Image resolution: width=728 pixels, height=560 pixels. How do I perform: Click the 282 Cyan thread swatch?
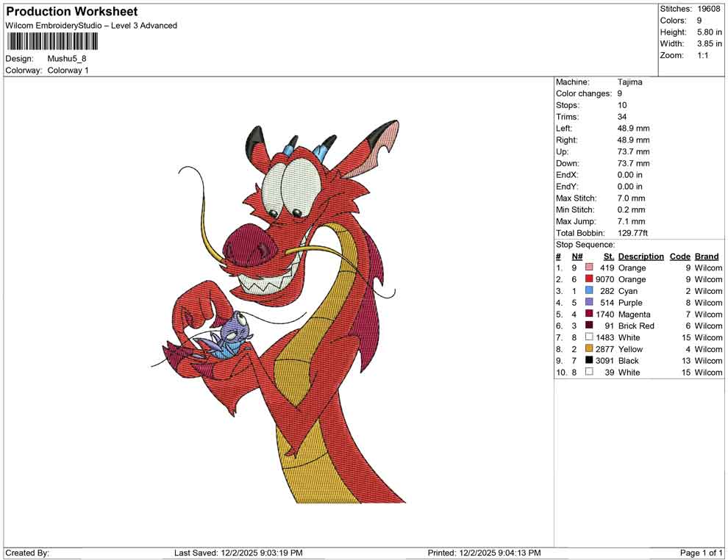coord(588,291)
